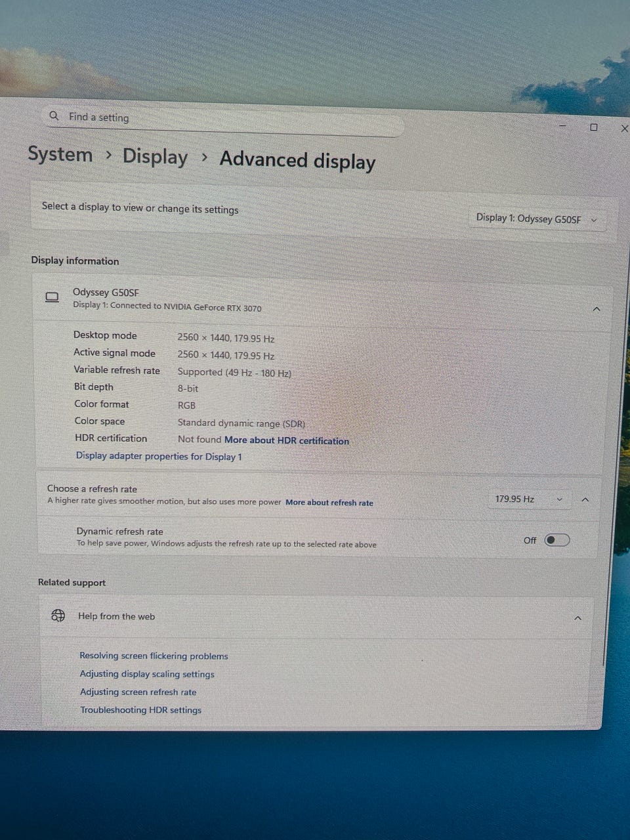
Task: Open the 179.95 Hz refresh rate dropdown
Action: [x=529, y=499]
